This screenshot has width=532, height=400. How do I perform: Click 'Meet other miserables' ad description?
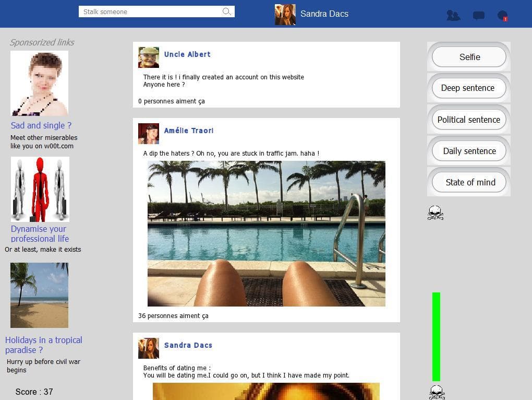(44, 142)
